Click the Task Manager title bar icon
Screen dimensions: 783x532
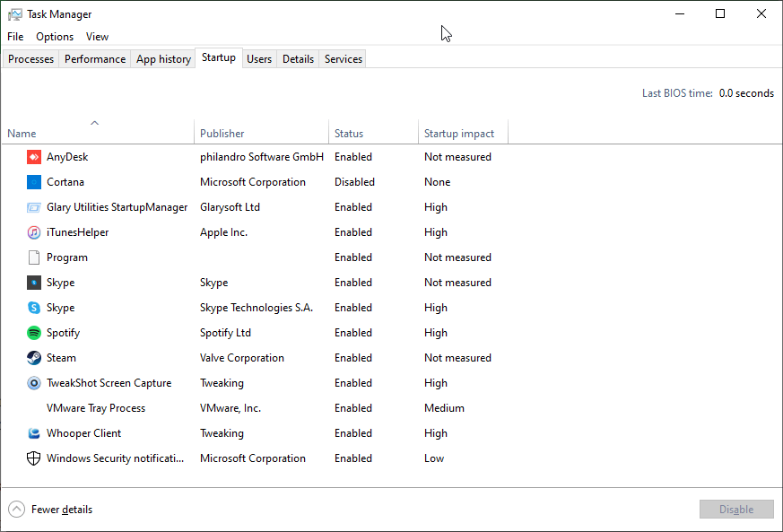pos(15,14)
